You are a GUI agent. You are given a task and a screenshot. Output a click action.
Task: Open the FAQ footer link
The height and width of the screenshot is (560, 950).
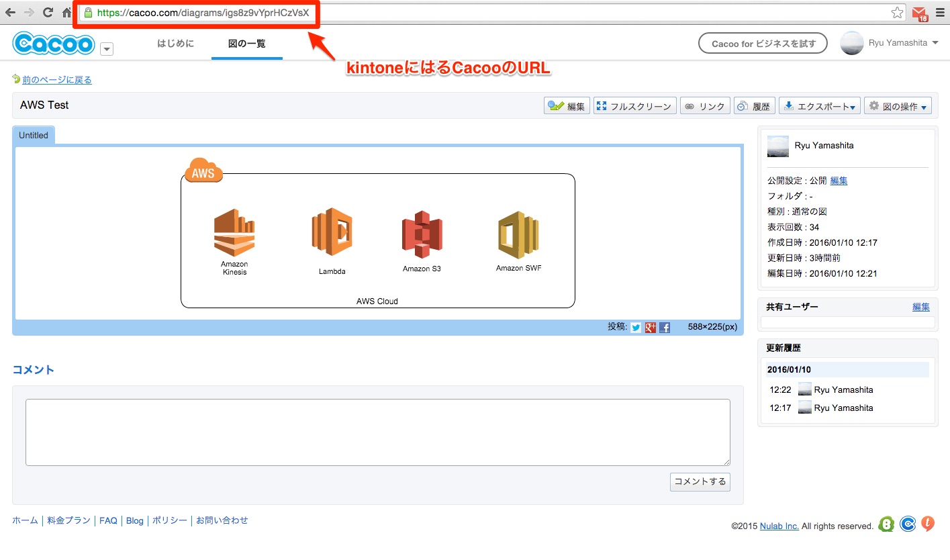pos(108,520)
